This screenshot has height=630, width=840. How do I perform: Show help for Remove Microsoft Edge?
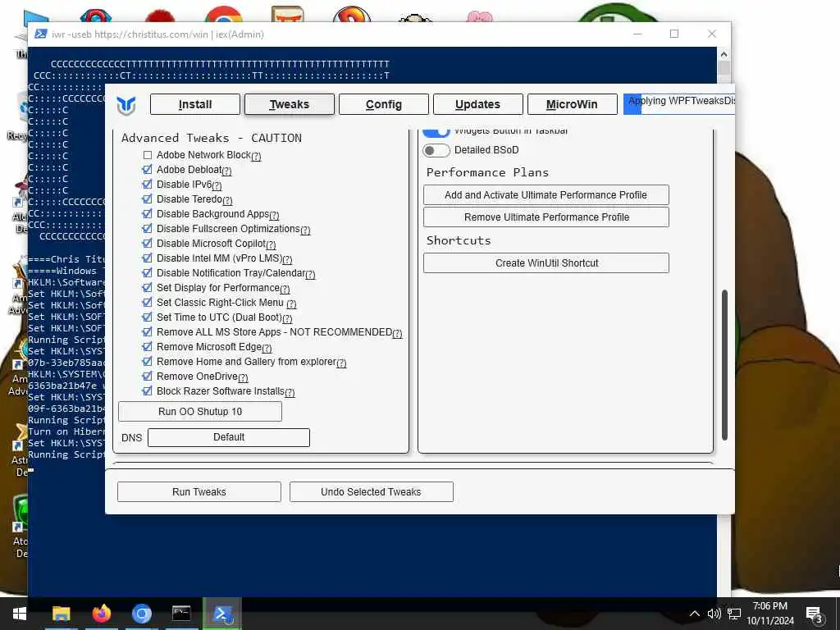[267, 348]
